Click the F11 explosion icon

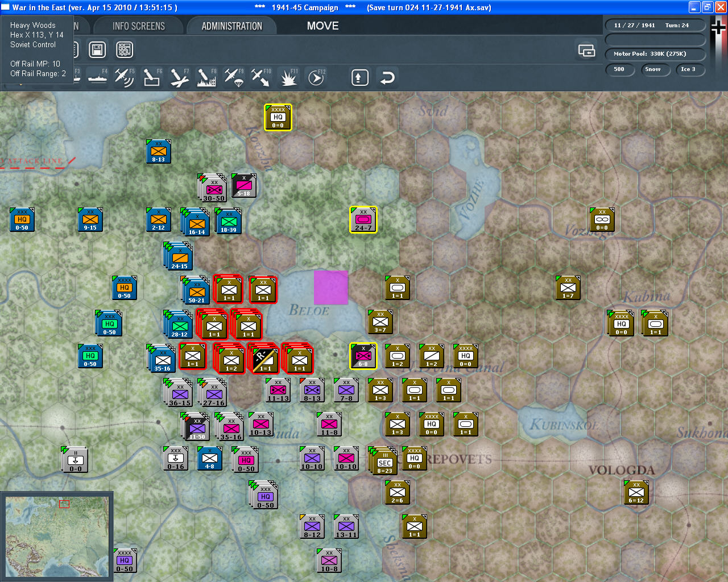pyautogui.click(x=288, y=77)
